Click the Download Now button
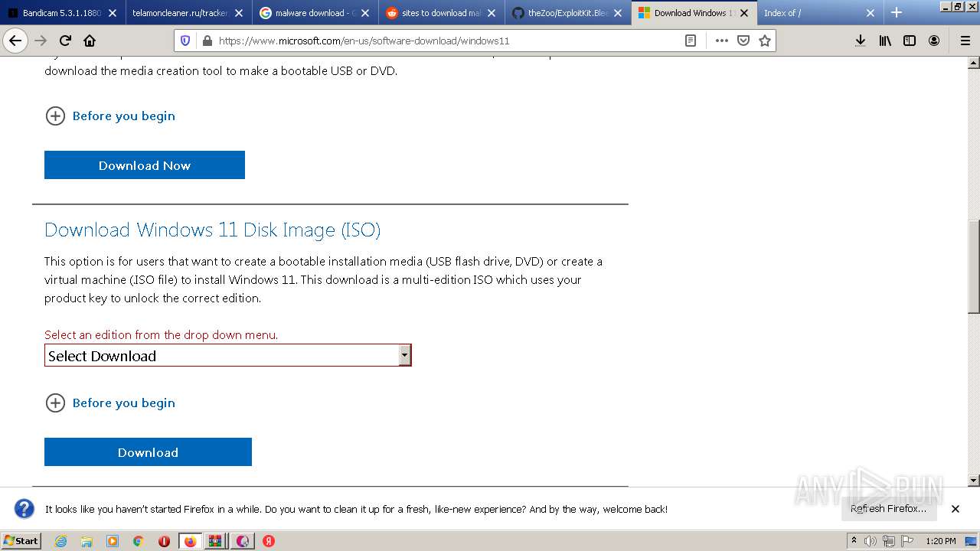The width and height of the screenshot is (980, 551). pyautogui.click(x=145, y=165)
